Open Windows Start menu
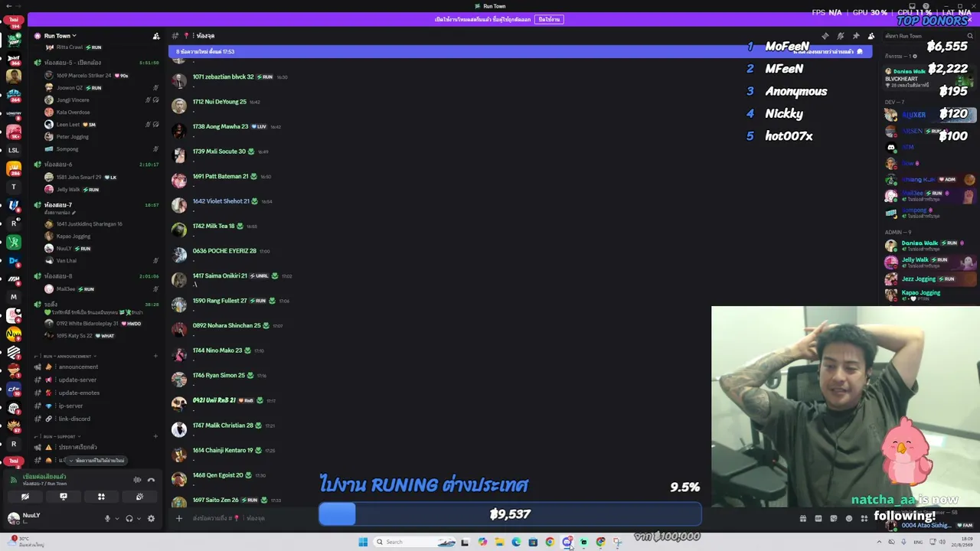980x551 pixels. click(363, 542)
